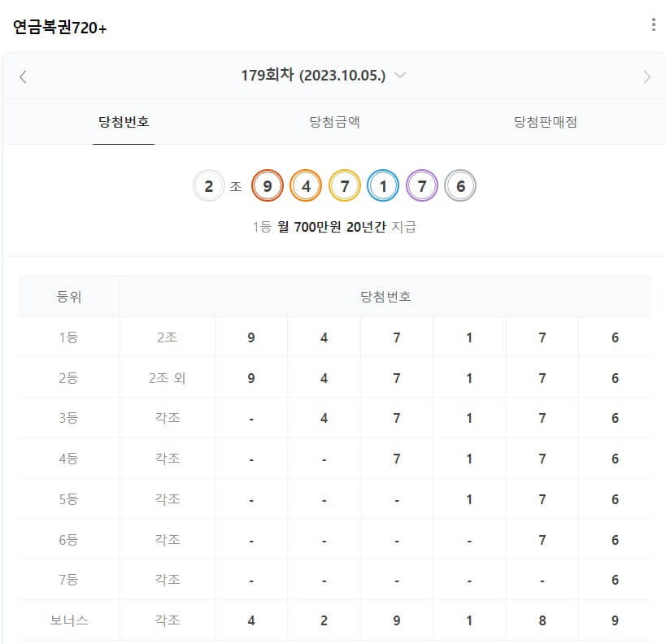Screen dimensions: 666x644
Task: Click digit 7 in the 6등 row
Action: click(x=542, y=541)
